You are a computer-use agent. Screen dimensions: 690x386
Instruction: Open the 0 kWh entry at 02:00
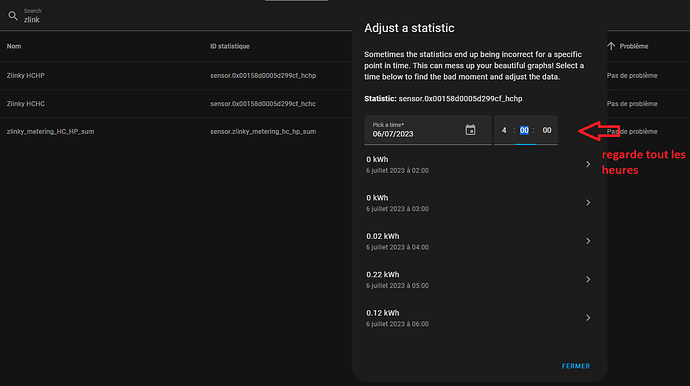(x=479, y=164)
